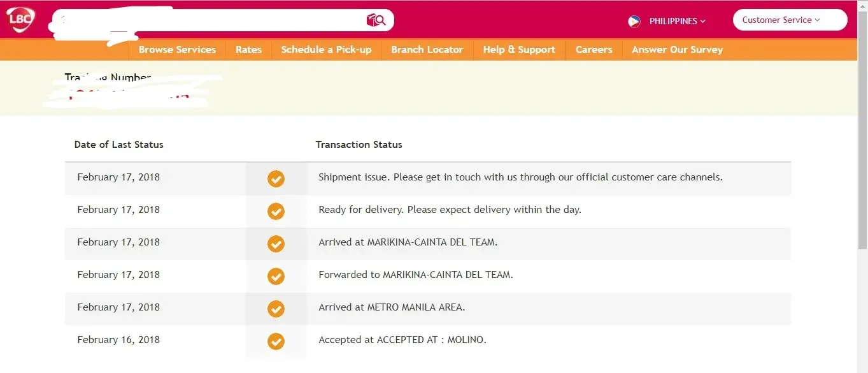Click the package search icon

[376, 20]
